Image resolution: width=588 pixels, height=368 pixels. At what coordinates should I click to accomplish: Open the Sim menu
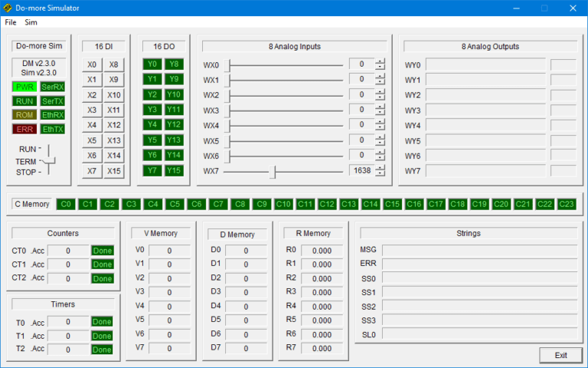(x=31, y=22)
